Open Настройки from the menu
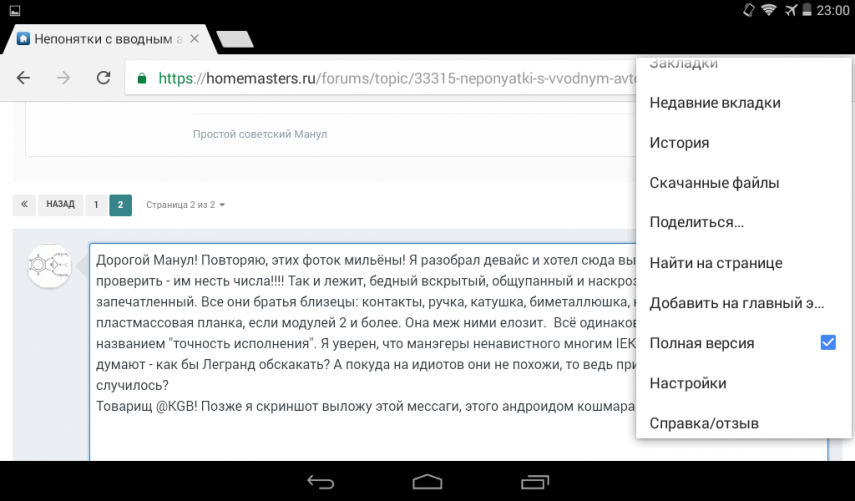Image resolution: width=855 pixels, height=501 pixels. pos(688,383)
